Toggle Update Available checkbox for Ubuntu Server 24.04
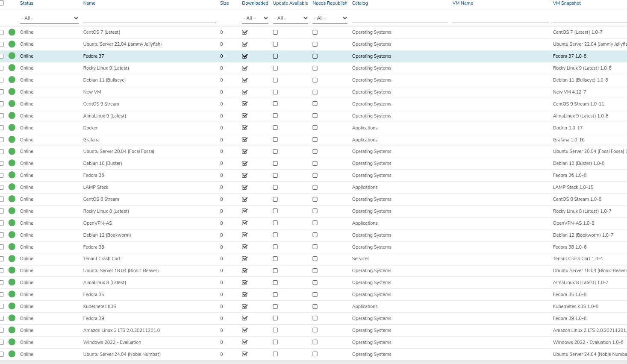This screenshot has width=627, height=364. [x=275, y=354]
